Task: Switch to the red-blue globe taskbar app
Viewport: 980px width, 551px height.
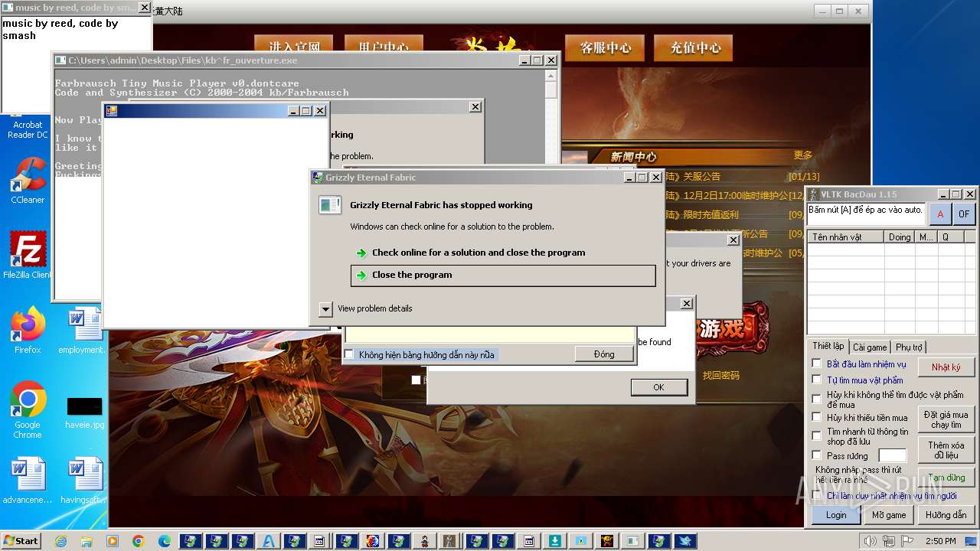Action: click(373, 541)
